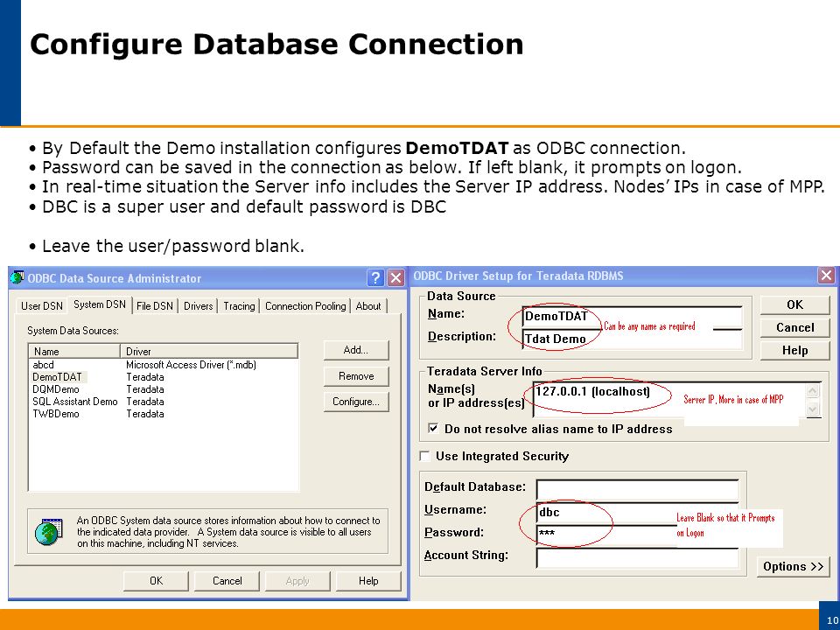Image resolution: width=840 pixels, height=630 pixels.
Task: Click the Data Source Name field
Action: [632, 316]
